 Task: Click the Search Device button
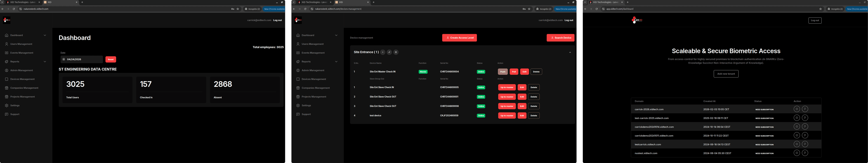click(x=560, y=38)
